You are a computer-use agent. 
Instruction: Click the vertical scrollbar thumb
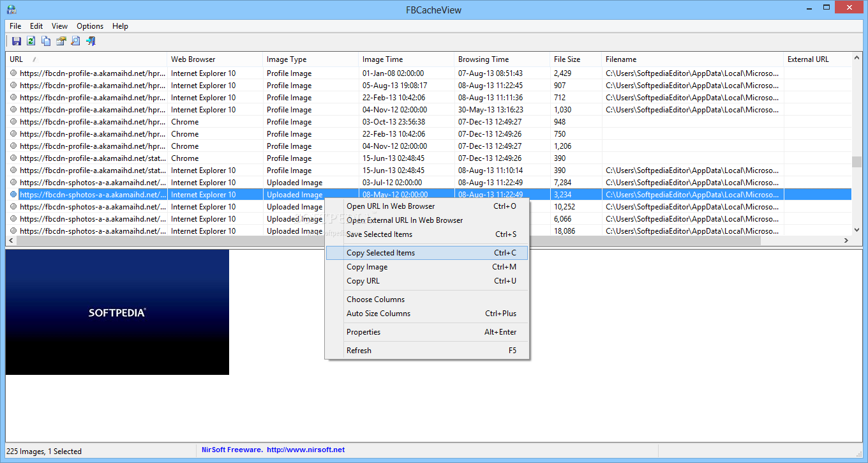click(x=857, y=162)
